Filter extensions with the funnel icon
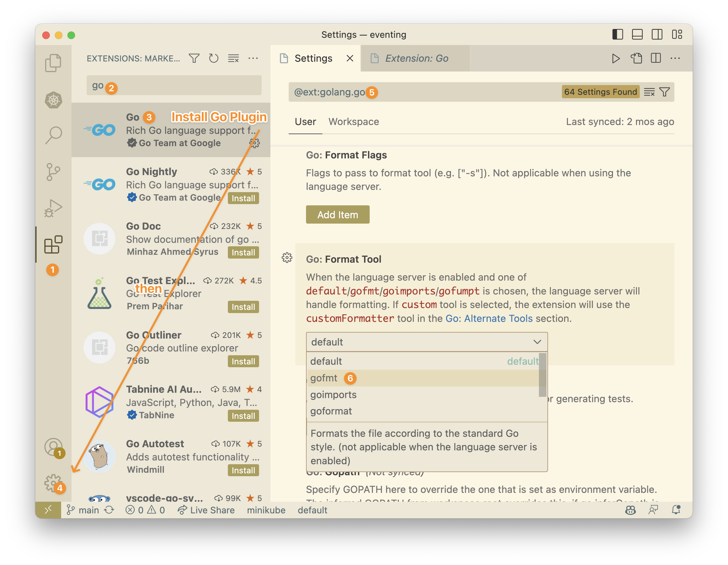The height and width of the screenshot is (565, 728). [194, 58]
